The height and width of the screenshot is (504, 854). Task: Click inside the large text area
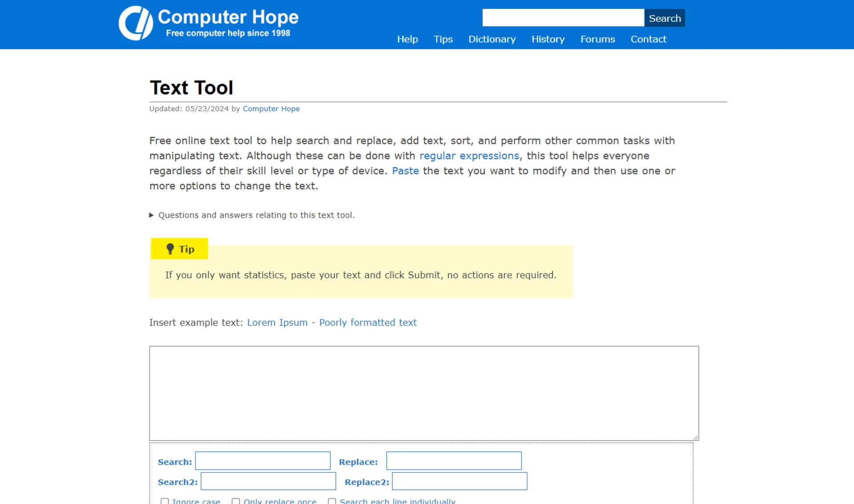(x=423, y=392)
